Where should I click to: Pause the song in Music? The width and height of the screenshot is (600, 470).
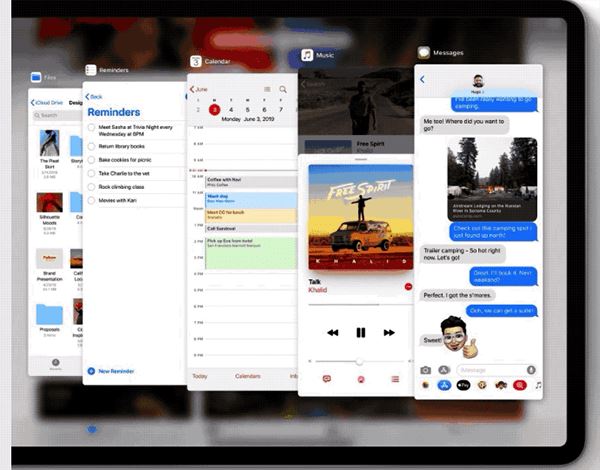tap(360, 333)
